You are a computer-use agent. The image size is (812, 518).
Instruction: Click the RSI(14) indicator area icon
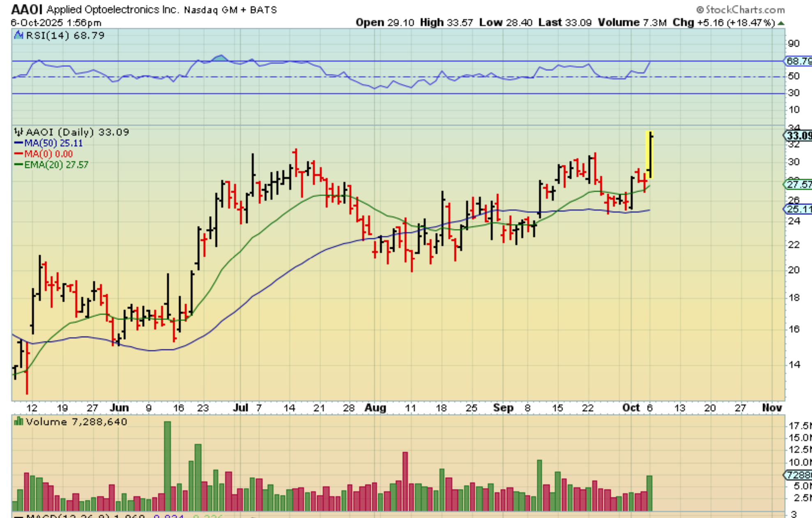pos(18,35)
